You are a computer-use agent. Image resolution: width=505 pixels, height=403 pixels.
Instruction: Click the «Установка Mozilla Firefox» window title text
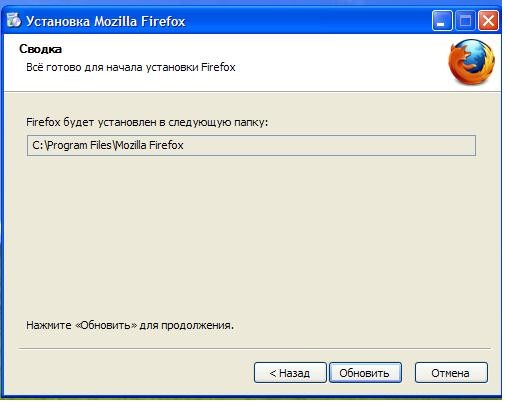coord(106,21)
